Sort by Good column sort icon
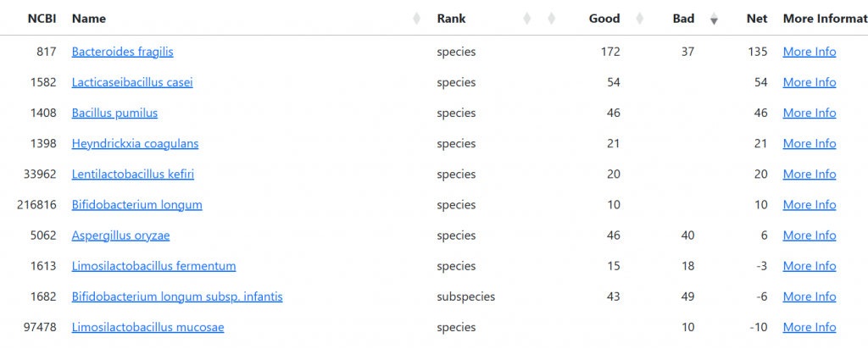The height and width of the screenshot is (349, 868). click(x=640, y=19)
